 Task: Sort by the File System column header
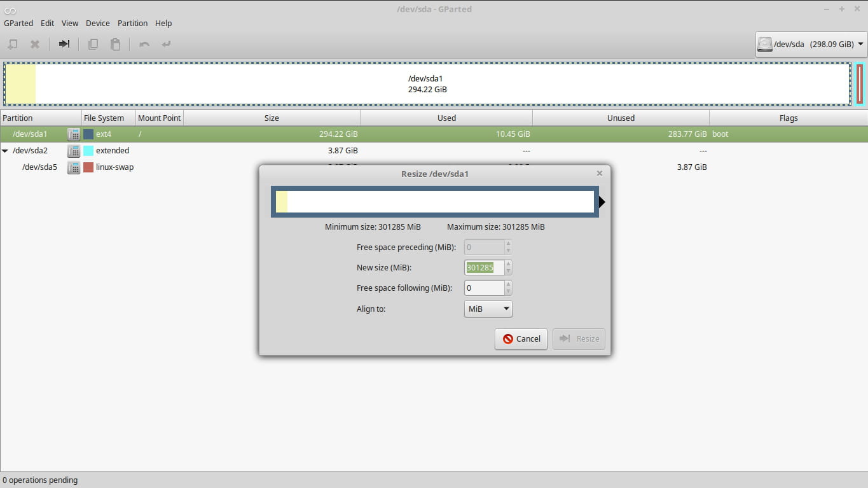109,118
